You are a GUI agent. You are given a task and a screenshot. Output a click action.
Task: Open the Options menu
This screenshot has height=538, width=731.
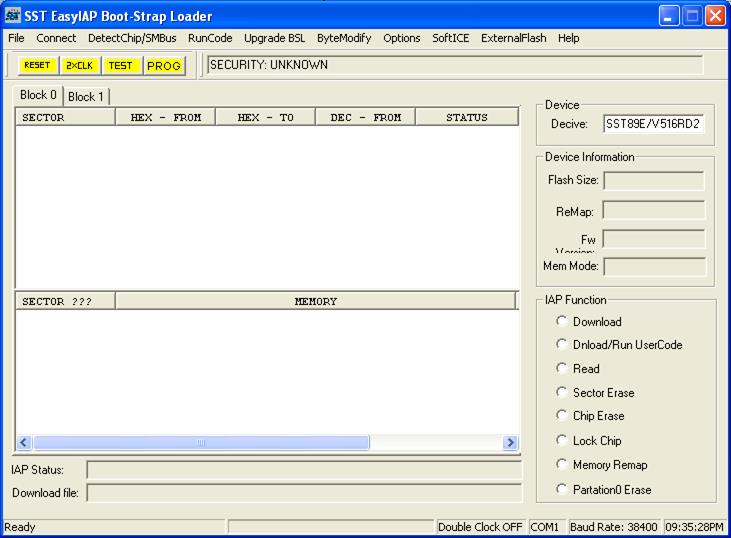pos(401,38)
